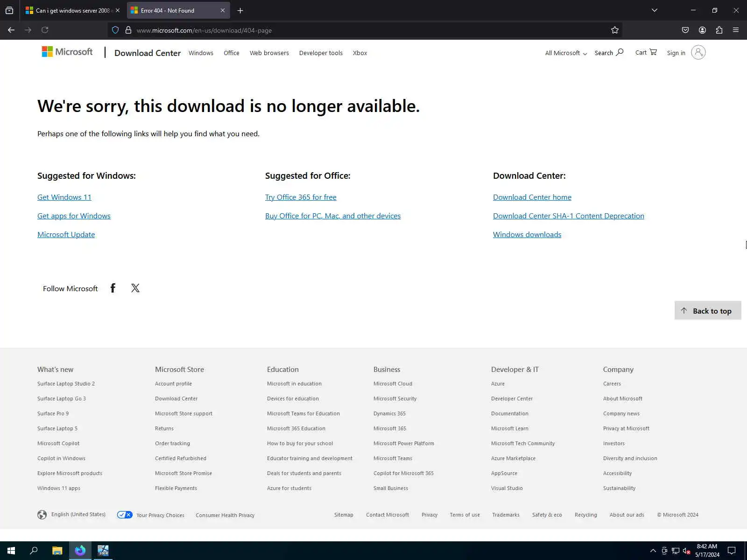Close the Error 404 tab

tap(223, 10)
